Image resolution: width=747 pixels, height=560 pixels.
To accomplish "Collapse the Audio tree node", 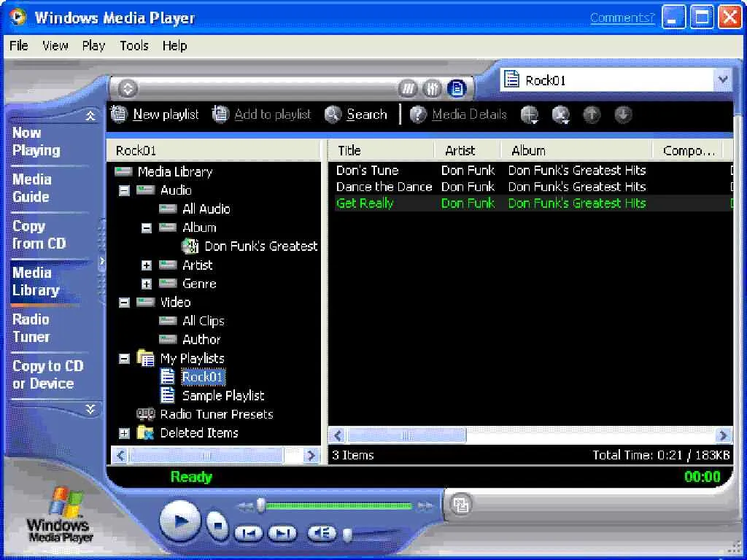I will pos(124,190).
